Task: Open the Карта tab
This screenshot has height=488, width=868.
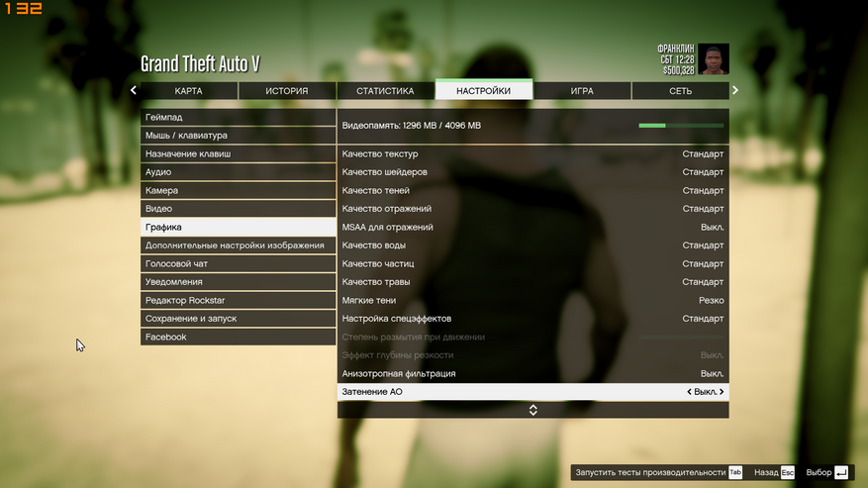Action: click(189, 91)
